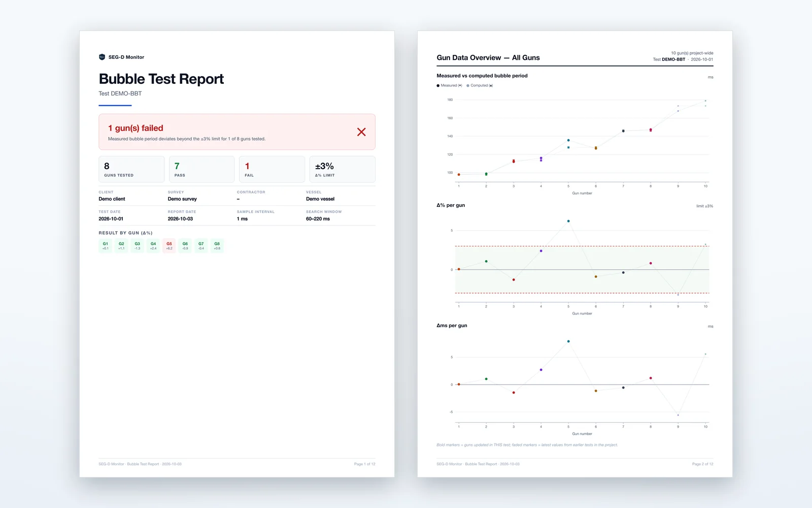The width and height of the screenshot is (812, 508).
Task: Click the 'Gun Data Overview — All Guns' heading
Action: point(488,58)
